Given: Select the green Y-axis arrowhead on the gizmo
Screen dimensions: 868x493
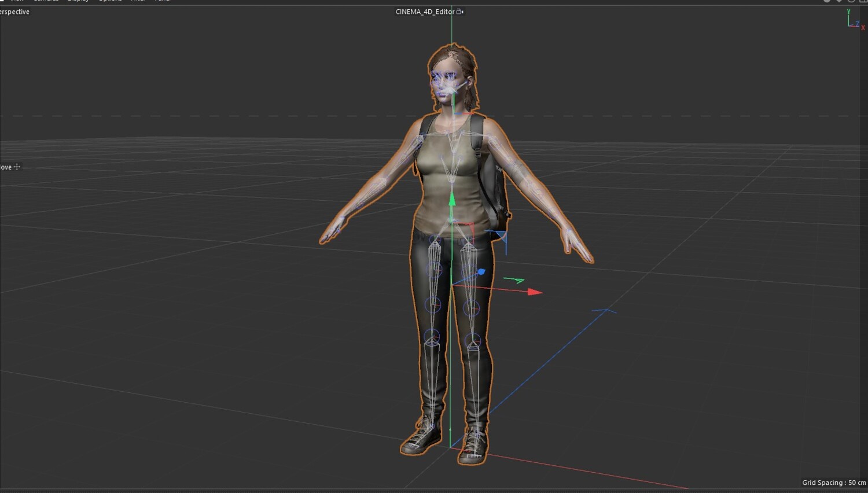Looking at the screenshot, I should [452, 199].
